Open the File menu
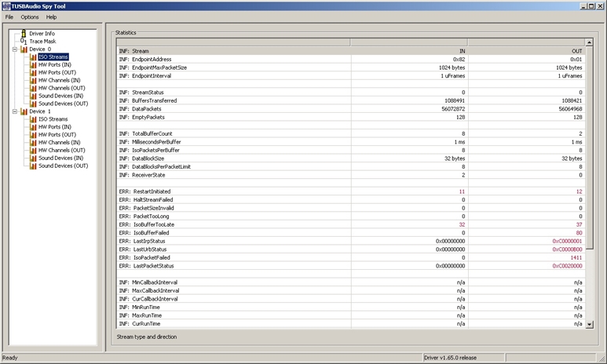The image size is (607, 364). 9,16
